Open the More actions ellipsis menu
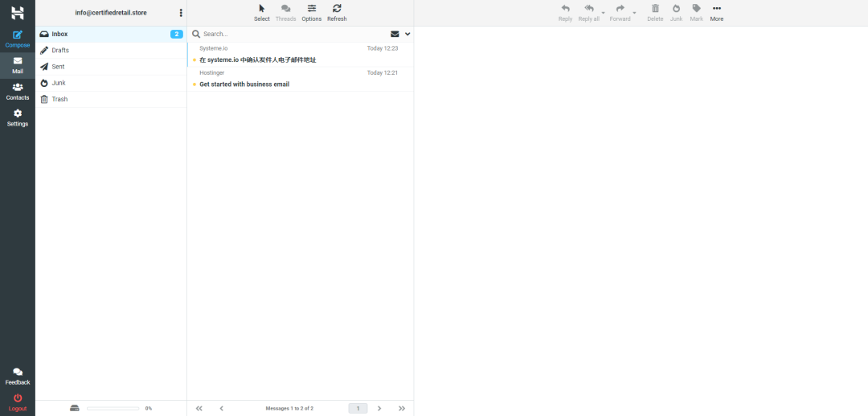 coord(717,13)
